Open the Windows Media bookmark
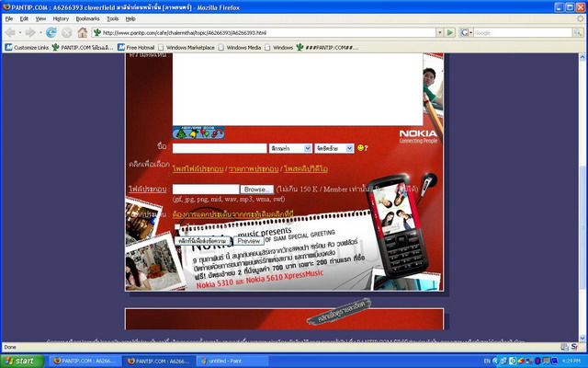588x368 pixels. [240, 47]
